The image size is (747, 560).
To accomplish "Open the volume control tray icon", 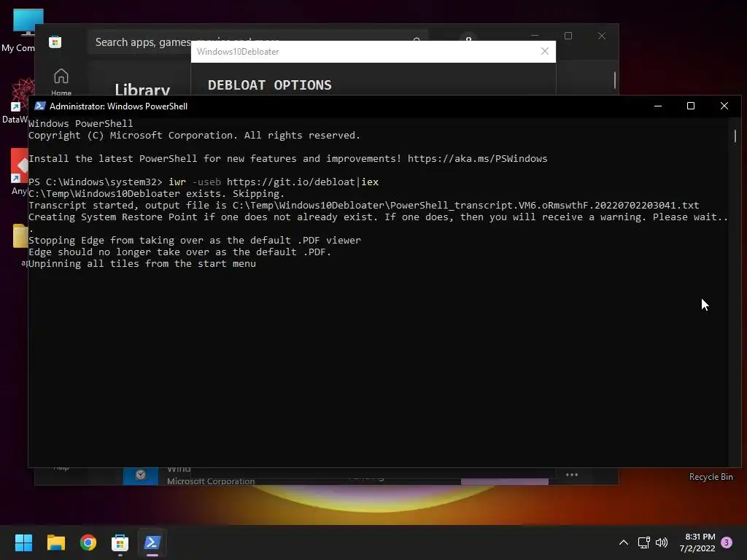I will tap(662, 542).
